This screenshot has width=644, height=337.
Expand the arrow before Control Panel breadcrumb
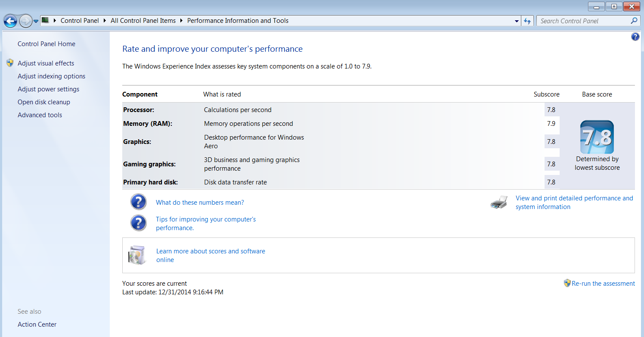pos(55,21)
